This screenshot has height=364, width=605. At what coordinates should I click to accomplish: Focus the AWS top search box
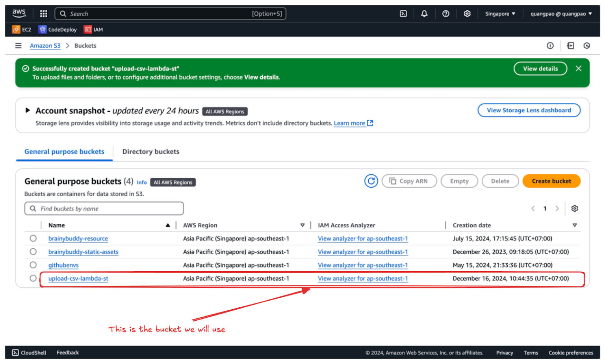pos(171,14)
